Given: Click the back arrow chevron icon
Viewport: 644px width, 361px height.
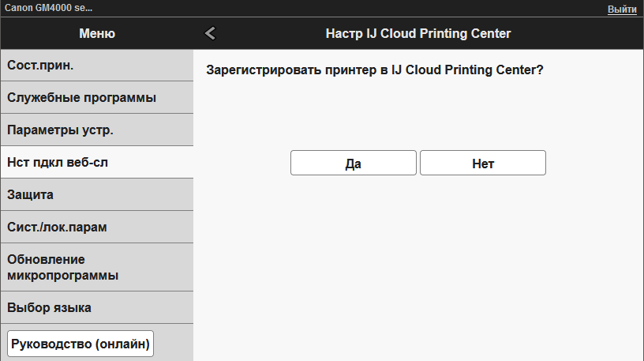Looking at the screenshot, I should point(209,33).
